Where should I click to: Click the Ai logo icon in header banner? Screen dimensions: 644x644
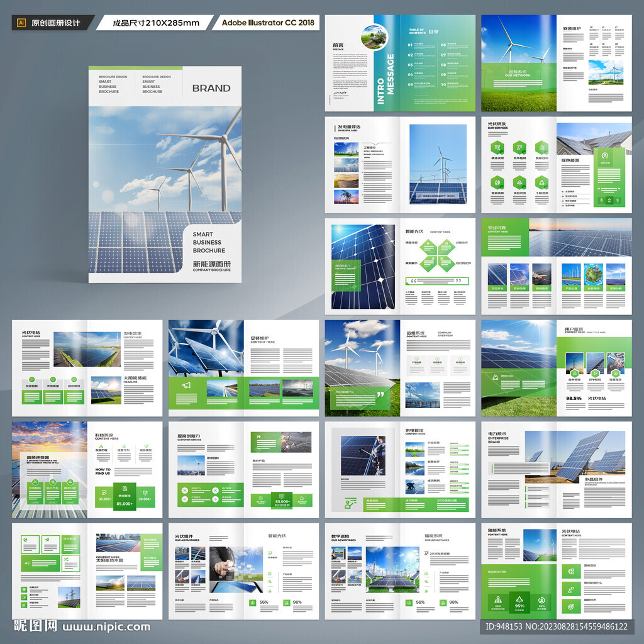point(21,23)
